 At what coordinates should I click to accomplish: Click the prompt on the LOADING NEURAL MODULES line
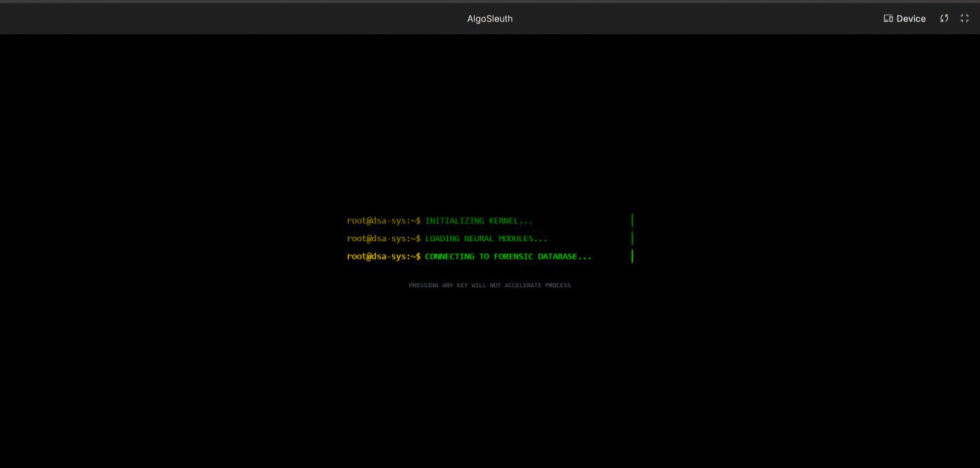pos(384,239)
